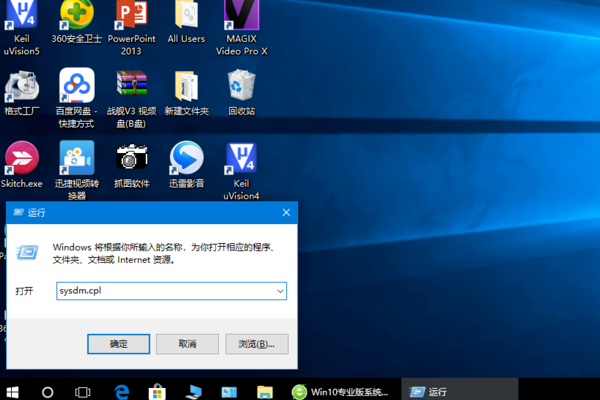The height and width of the screenshot is (400, 600).
Task: Click the 取消 button
Action: (x=188, y=344)
